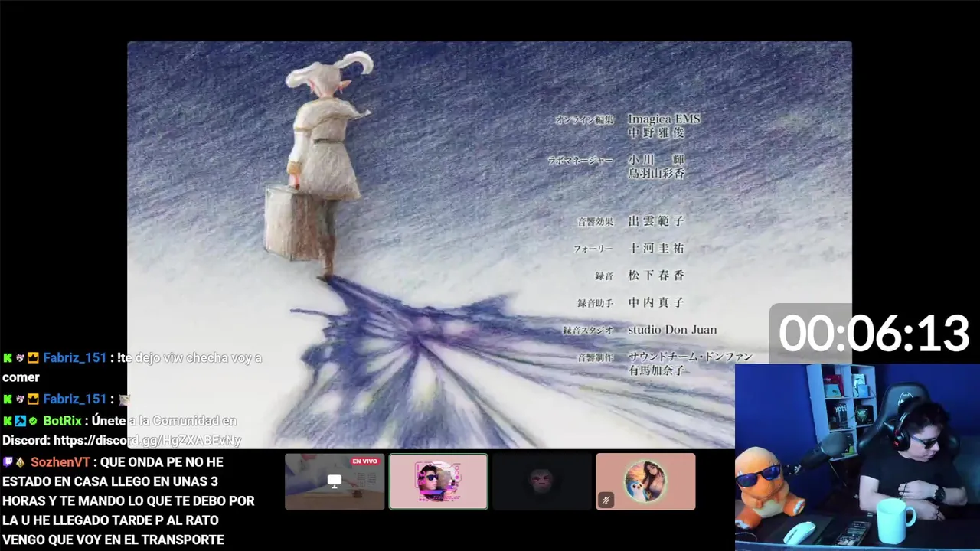This screenshot has height=551, width=980.
Task: Select the penguin-and-girl avatar participant thumbnail
Action: (x=645, y=481)
